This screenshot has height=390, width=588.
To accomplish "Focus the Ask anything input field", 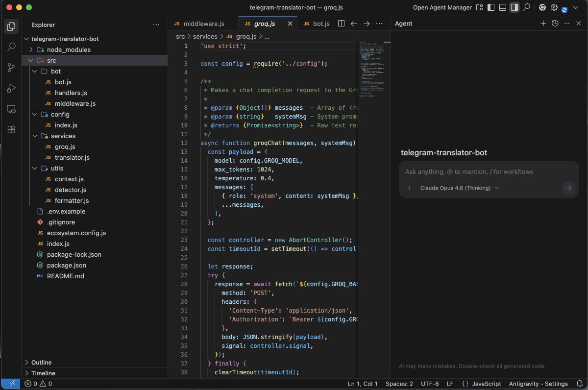I will coord(489,172).
